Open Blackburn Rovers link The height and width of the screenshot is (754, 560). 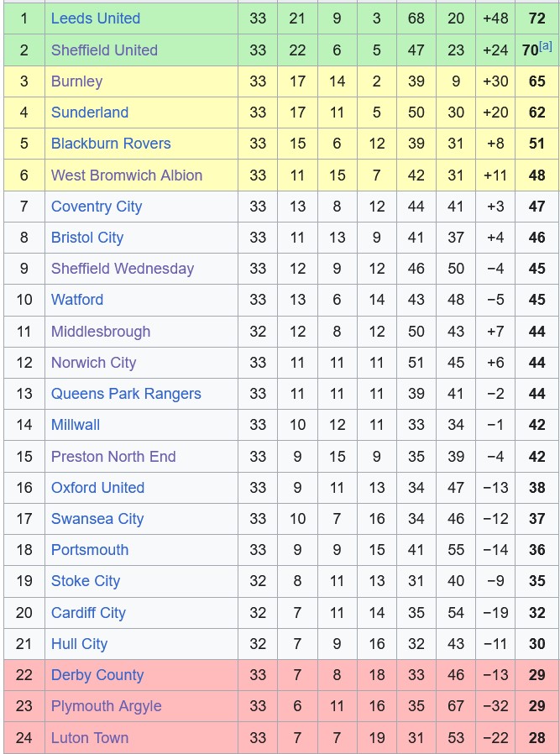point(111,144)
